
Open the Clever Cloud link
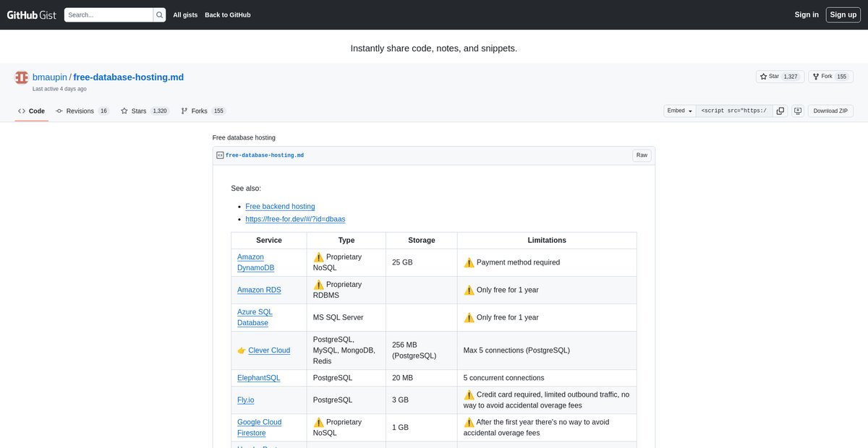(x=269, y=350)
